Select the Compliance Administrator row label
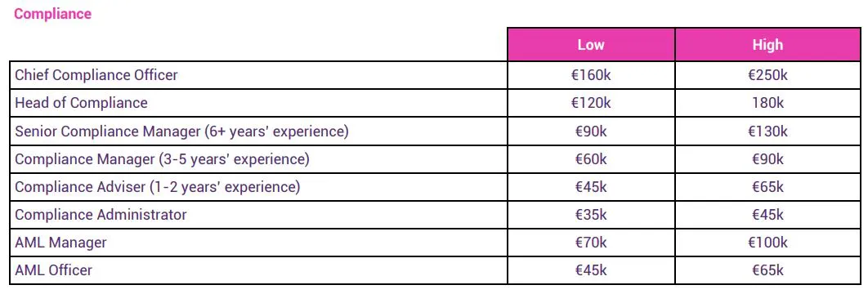Image resolution: width=868 pixels, height=294 pixels. pos(101,215)
